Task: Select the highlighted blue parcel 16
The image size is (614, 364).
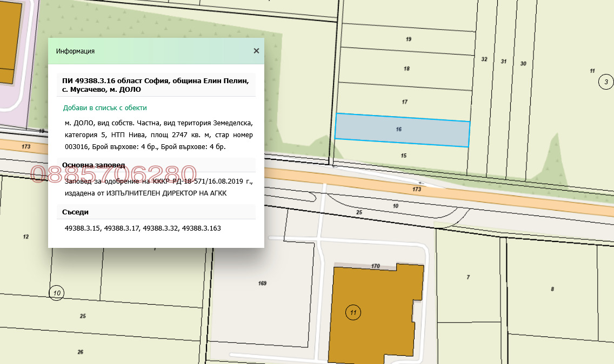Action: click(x=402, y=130)
